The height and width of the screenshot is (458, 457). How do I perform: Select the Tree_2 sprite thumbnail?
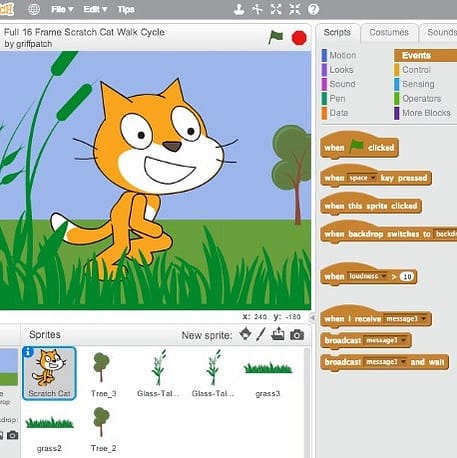point(103,428)
